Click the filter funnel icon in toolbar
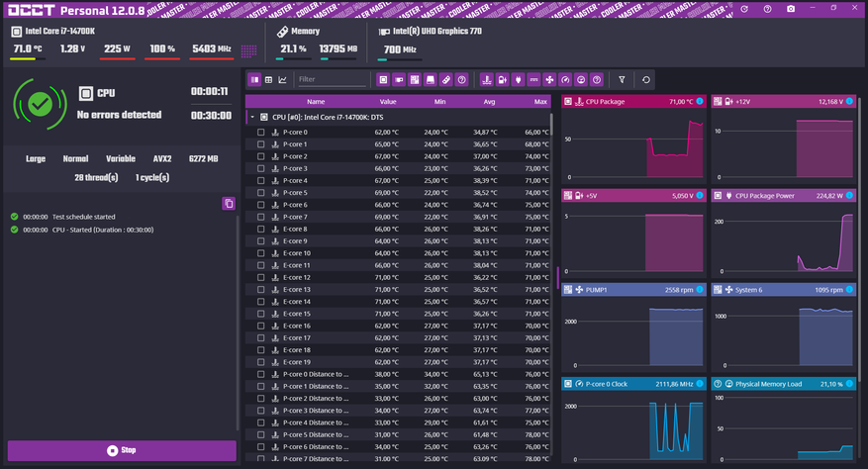 [622, 79]
